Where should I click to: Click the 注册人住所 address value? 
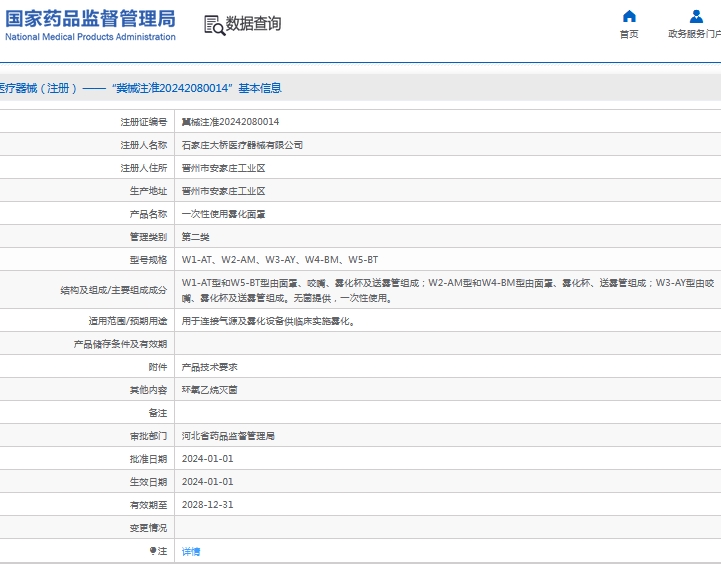click(223, 168)
